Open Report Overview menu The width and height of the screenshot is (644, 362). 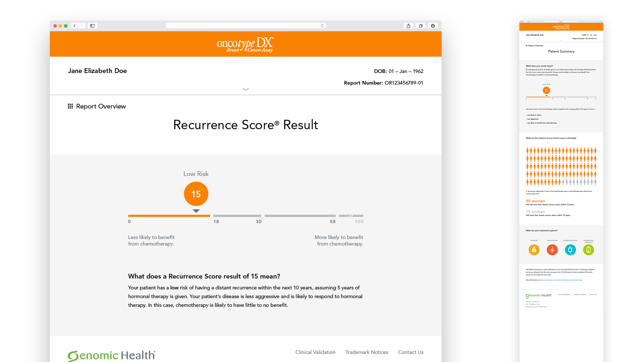(x=97, y=106)
